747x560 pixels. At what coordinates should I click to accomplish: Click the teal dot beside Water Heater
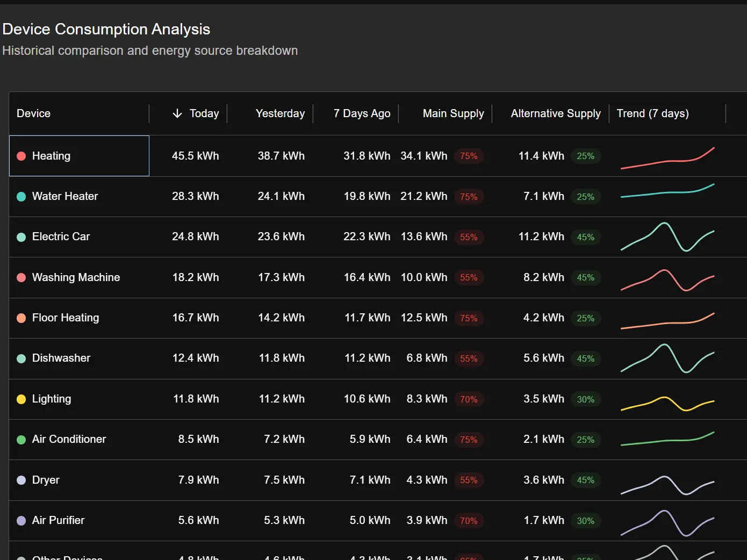[x=21, y=197]
